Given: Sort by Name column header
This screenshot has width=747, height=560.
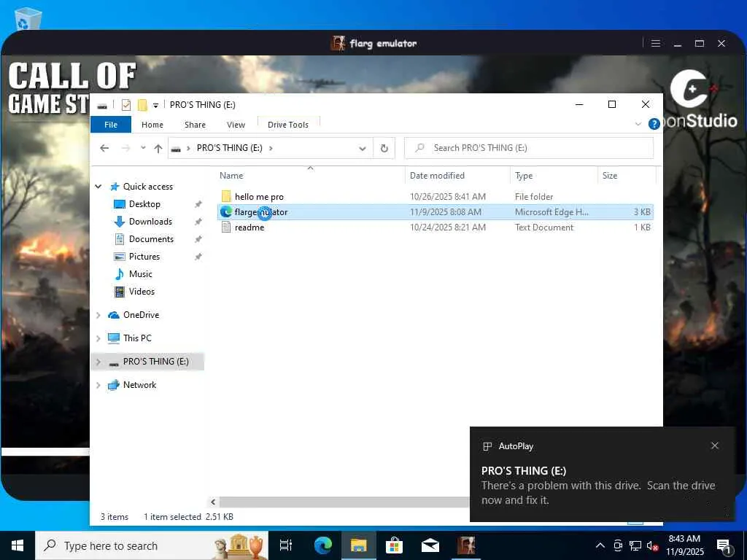Looking at the screenshot, I should click(x=231, y=176).
